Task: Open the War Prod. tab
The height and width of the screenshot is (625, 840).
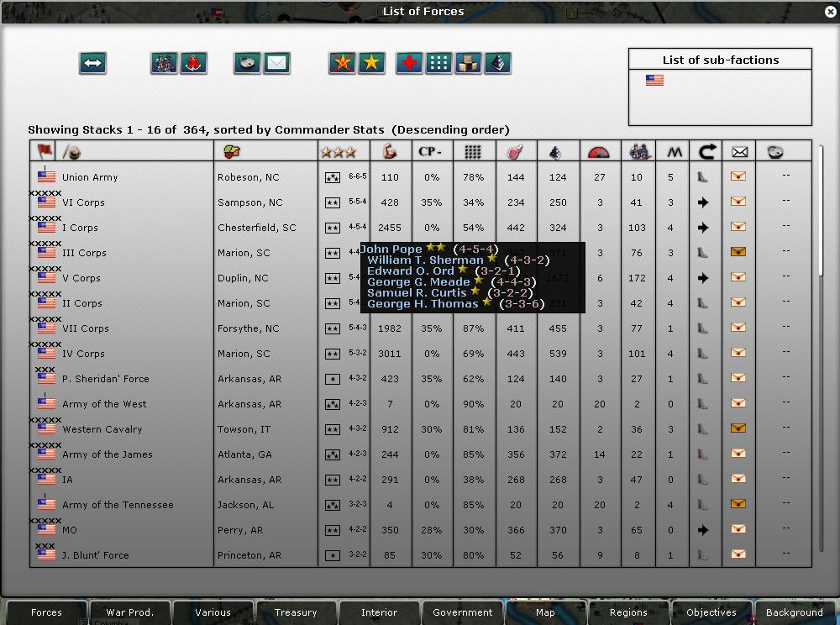Action: point(129,612)
